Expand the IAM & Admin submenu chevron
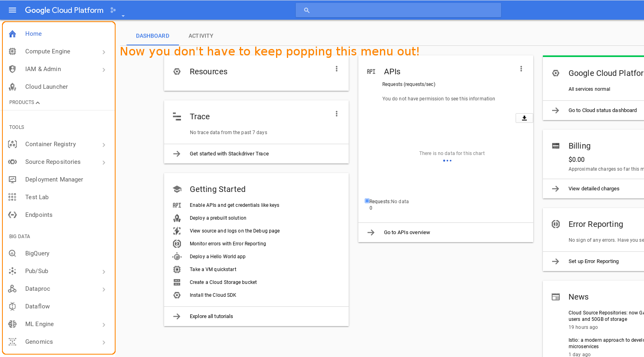 pyautogui.click(x=104, y=69)
